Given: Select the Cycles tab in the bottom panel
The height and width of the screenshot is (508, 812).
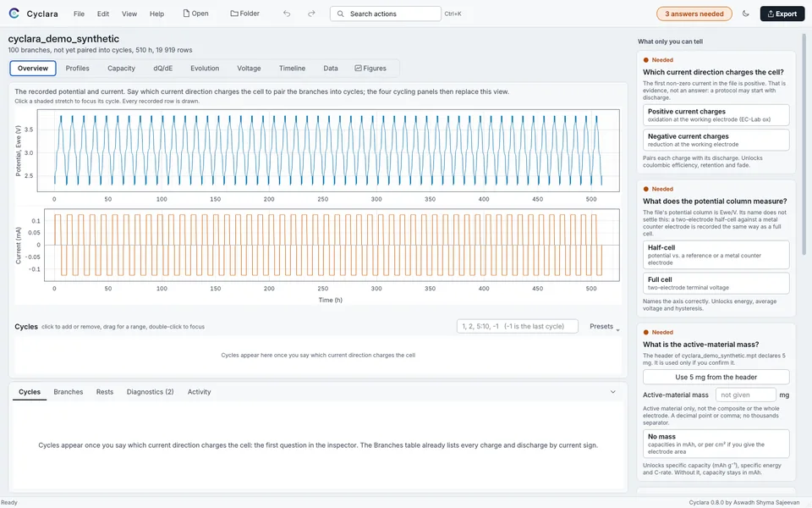Looking at the screenshot, I should pyautogui.click(x=30, y=392).
